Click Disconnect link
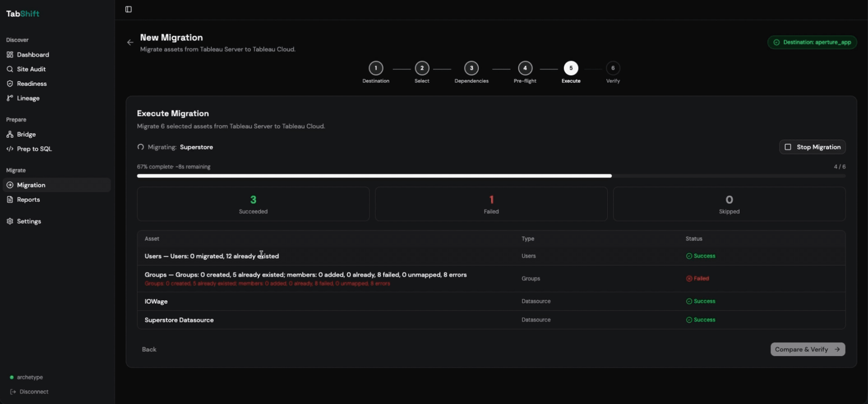868x404 pixels. point(30,392)
